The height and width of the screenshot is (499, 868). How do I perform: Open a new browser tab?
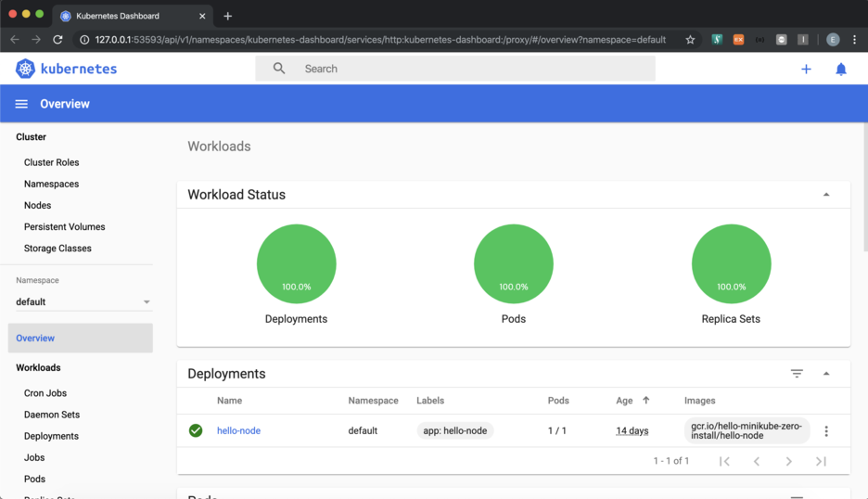coord(227,16)
